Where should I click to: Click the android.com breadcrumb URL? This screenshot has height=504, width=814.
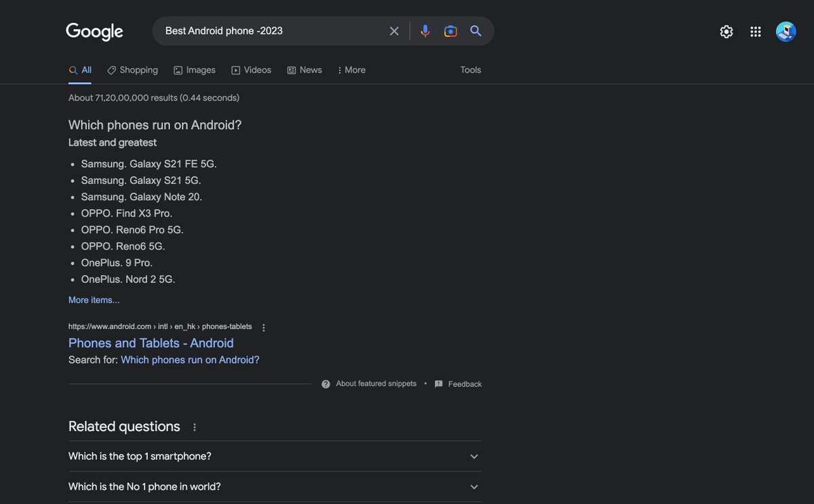pos(160,327)
